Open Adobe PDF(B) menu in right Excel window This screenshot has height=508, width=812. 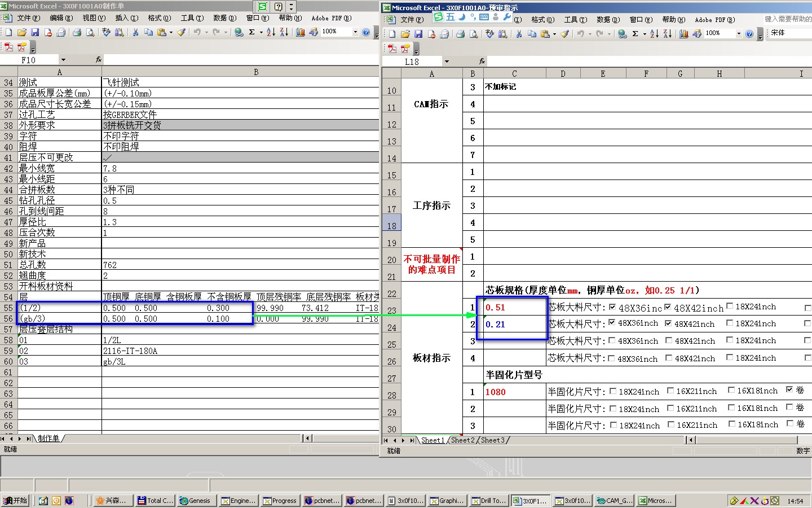tap(714, 19)
